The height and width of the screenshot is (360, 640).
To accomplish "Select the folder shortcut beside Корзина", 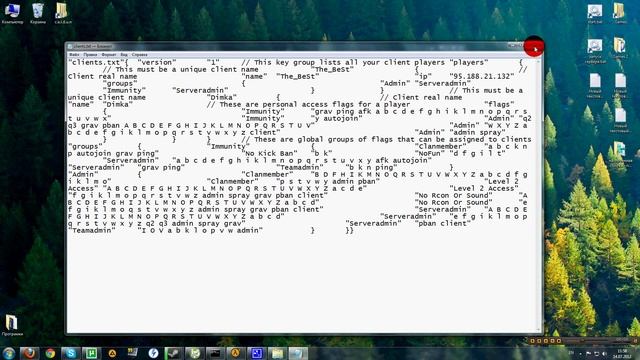I will 63,13.
